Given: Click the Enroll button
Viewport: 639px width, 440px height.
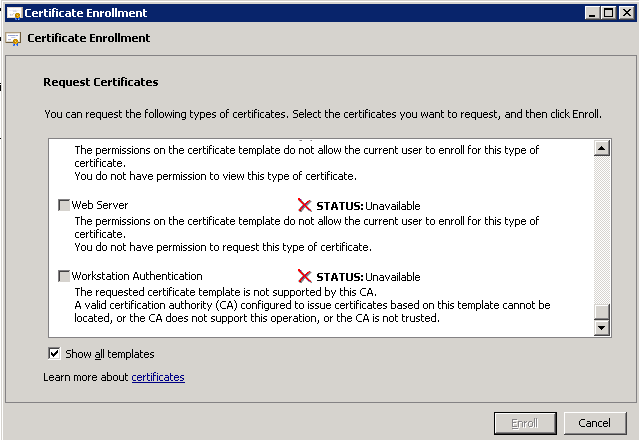Looking at the screenshot, I should pyautogui.click(x=525, y=423).
